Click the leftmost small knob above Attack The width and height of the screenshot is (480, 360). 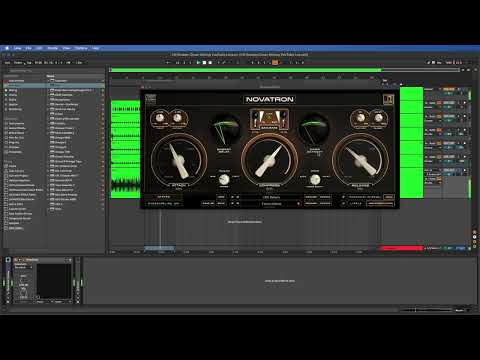pos(160,118)
